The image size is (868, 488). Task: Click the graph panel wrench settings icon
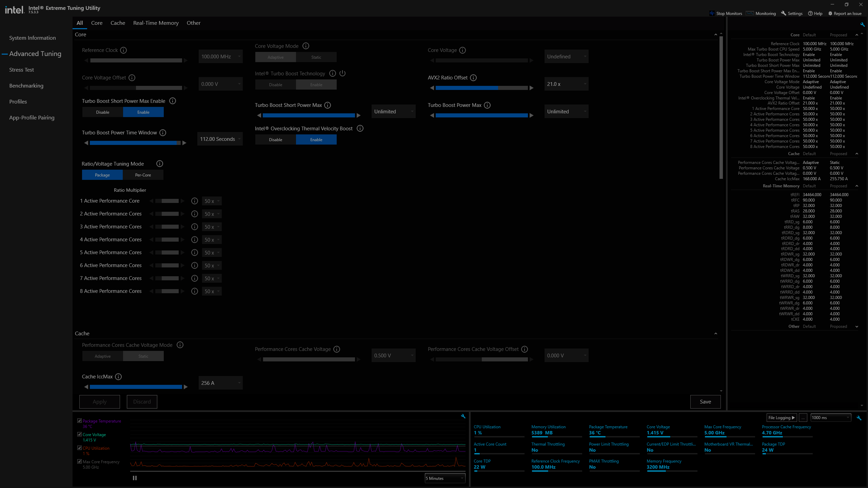pos(463,416)
